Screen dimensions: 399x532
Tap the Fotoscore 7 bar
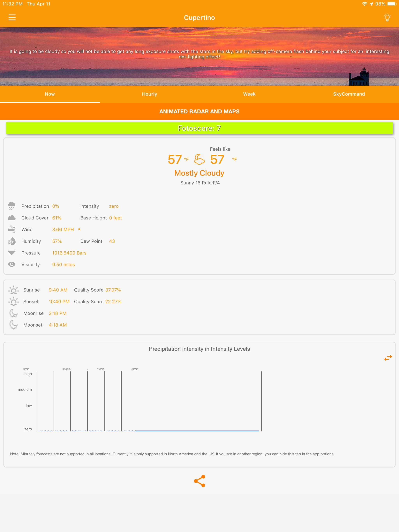(x=199, y=128)
